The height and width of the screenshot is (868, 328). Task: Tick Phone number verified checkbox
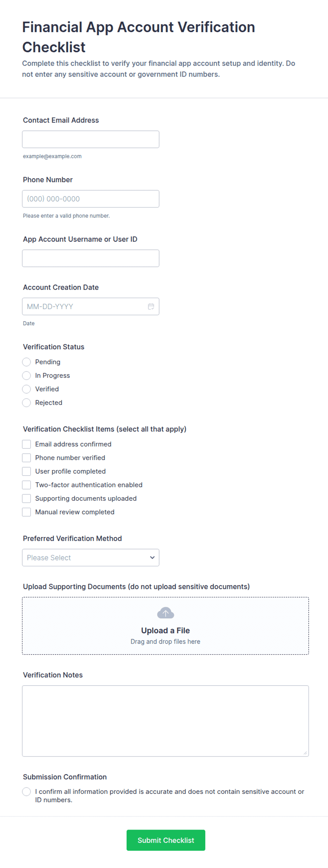pyautogui.click(x=26, y=458)
